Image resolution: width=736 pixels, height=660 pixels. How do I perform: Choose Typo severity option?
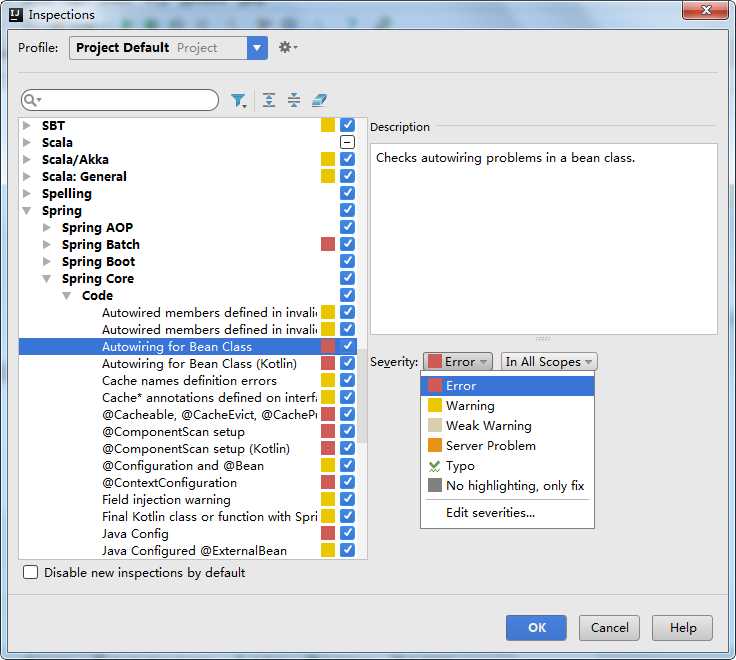coord(507,466)
